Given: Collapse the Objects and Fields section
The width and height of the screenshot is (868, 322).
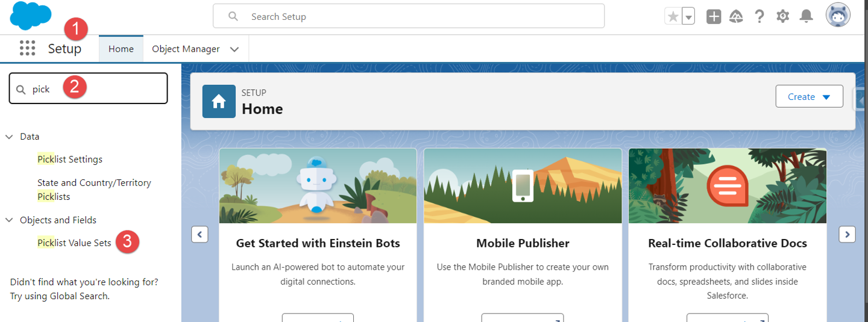Looking at the screenshot, I should point(9,220).
